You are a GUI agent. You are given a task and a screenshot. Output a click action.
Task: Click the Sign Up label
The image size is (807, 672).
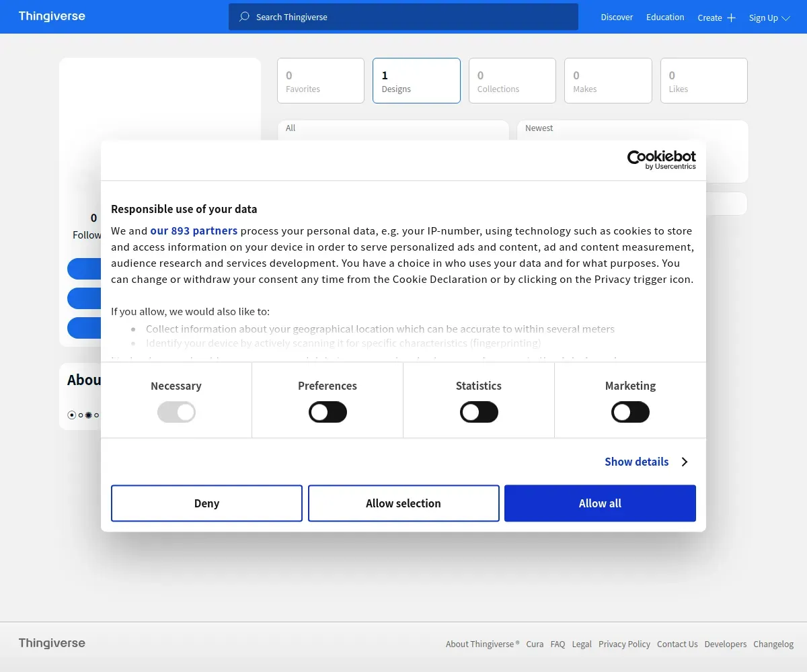pyautogui.click(x=763, y=18)
